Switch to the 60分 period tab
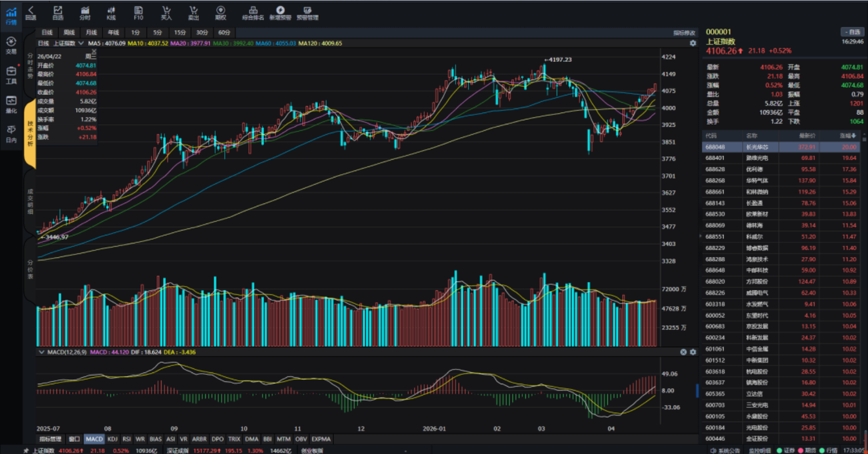 [224, 33]
